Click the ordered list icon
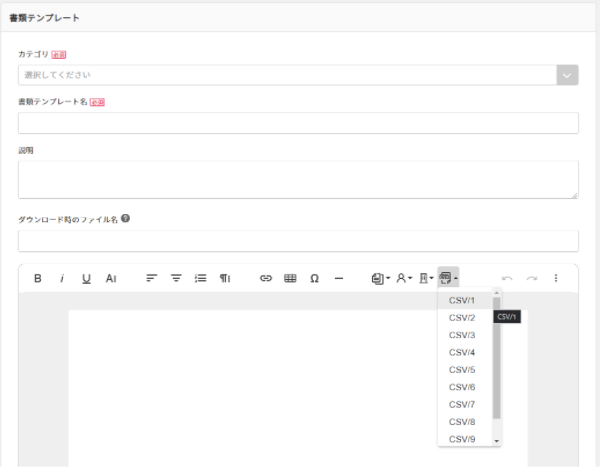The height and width of the screenshot is (470, 600). point(200,278)
